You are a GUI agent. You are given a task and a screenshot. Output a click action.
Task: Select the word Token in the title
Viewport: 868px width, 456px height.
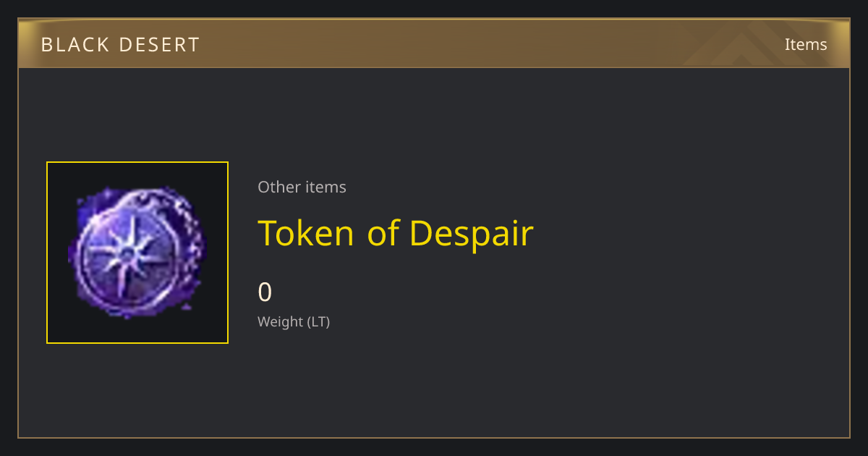point(306,233)
